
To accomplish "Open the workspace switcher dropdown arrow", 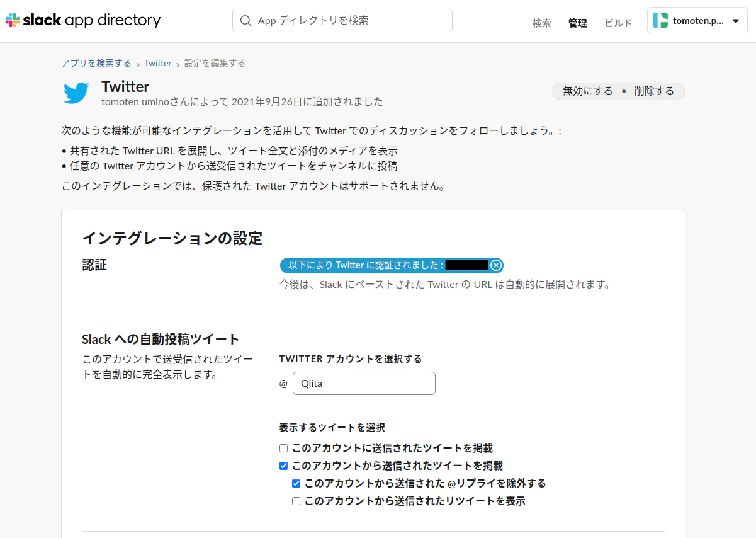I will tap(737, 20).
